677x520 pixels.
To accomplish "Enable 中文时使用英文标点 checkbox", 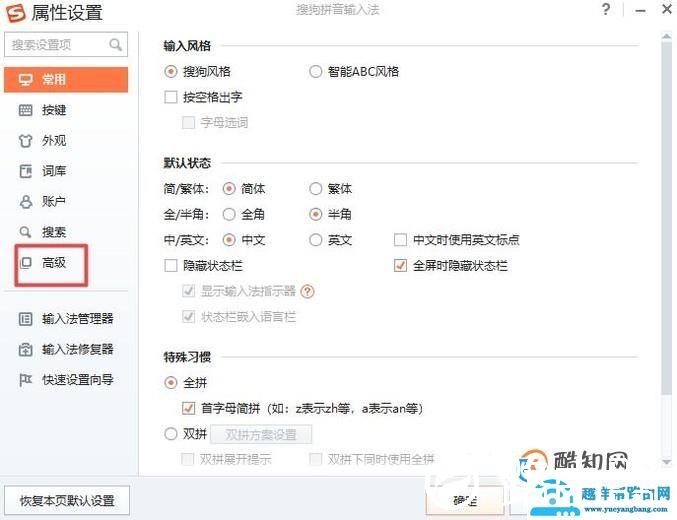I will pos(401,240).
